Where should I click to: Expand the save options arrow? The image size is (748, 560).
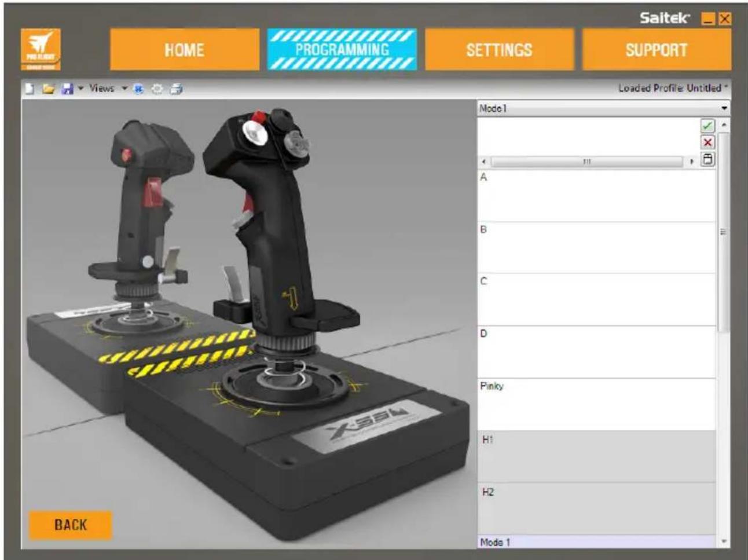coord(81,89)
